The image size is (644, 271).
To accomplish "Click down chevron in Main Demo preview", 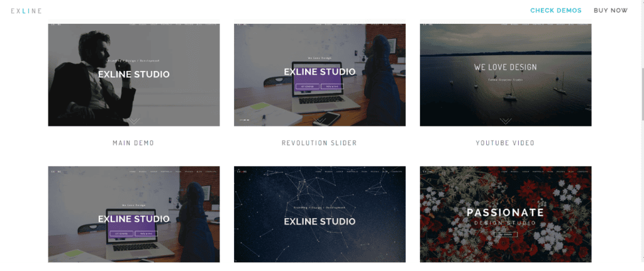I will point(133,120).
